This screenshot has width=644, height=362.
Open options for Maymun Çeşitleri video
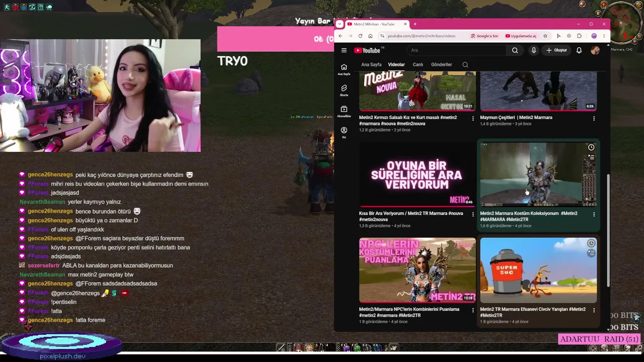594,118
